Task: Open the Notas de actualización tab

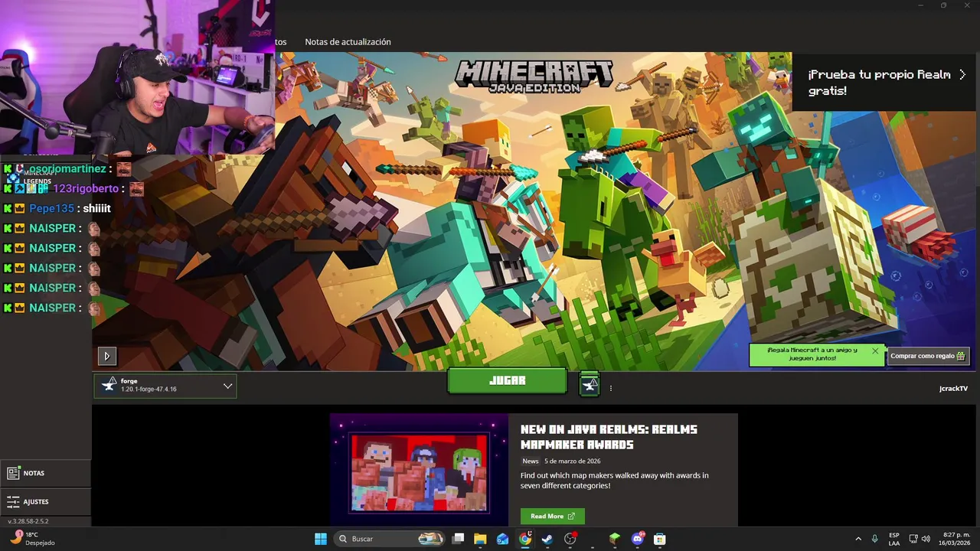Action: point(348,42)
